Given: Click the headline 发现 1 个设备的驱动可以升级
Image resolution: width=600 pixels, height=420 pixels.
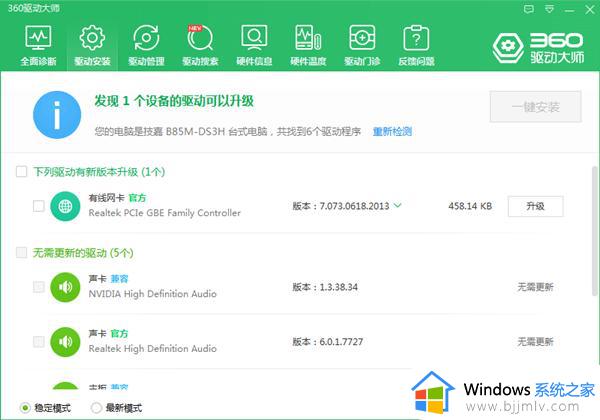Looking at the screenshot, I should [174, 101].
